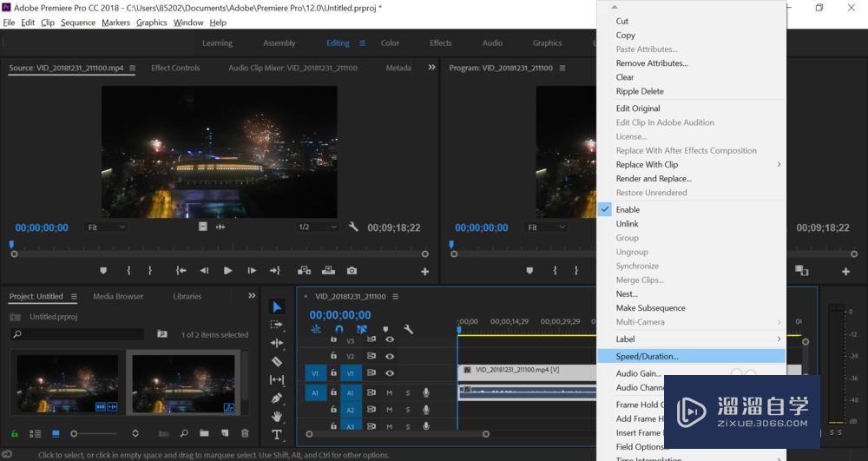Select the Razor tool
The height and width of the screenshot is (461, 868).
[x=277, y=361]
